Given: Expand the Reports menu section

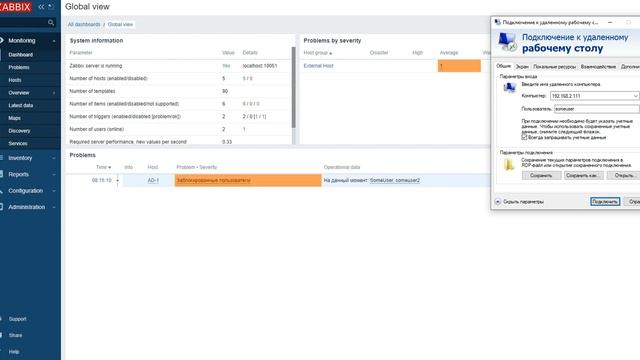Looking at the screenshot, I should 54,175.
